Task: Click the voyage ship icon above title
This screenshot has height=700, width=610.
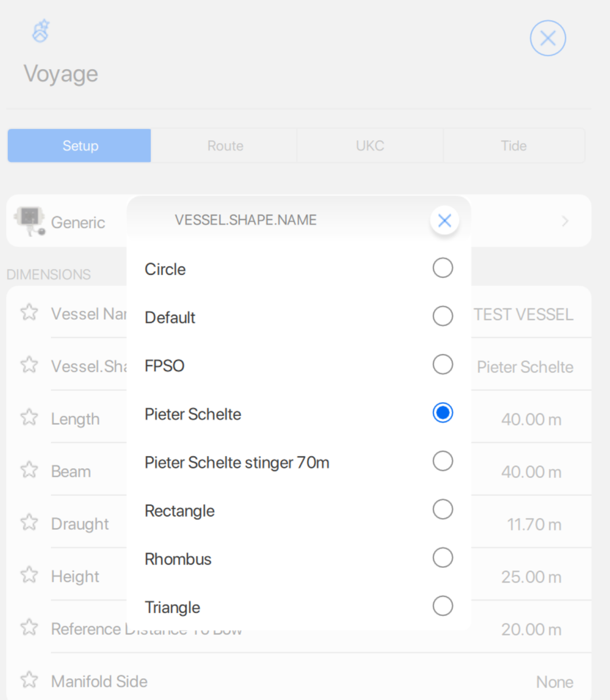Action: tap(41, 31)
